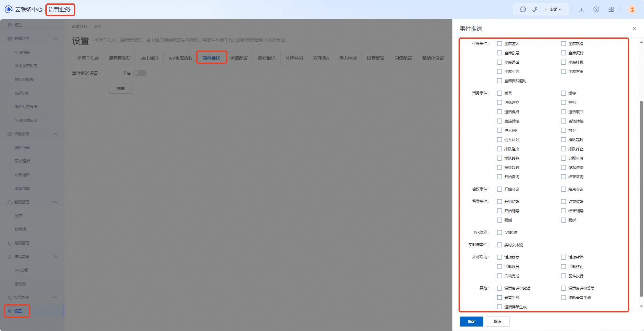Open the 短信配置 tab
The image size is (644, 331).
tap(239, 58)
